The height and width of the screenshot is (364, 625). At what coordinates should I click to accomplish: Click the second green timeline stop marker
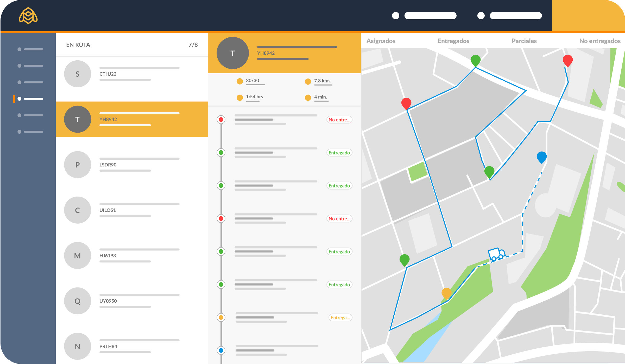point(221,186)
